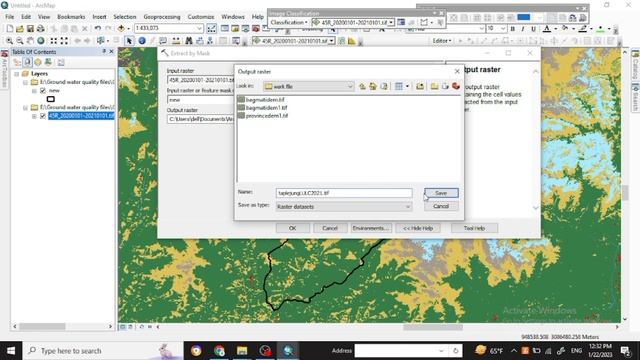Screen dimensions: 640x360
Task: Open the View menu
Action: point(44,17)
